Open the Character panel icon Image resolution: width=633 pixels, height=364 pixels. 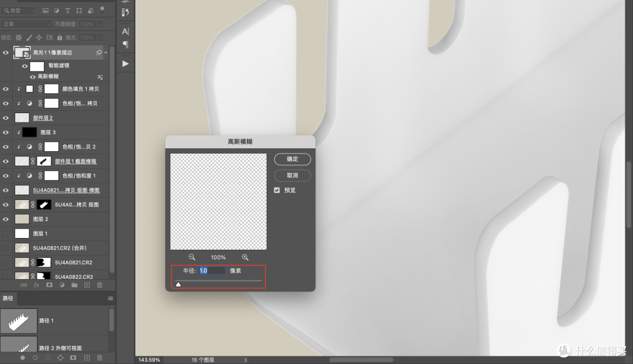coord(125,32)
